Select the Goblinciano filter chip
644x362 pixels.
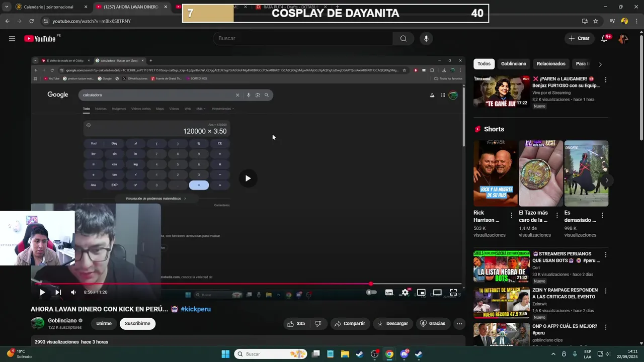tap(514, 64)
